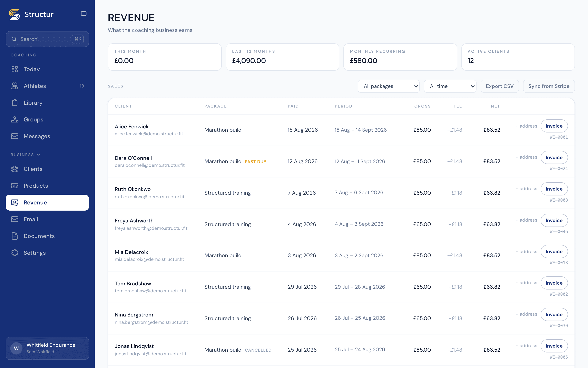Open Invoice for Freya Ashworth
Image resolution: width=588 pixels, height=368 pixels.
[x=554, y=220]
